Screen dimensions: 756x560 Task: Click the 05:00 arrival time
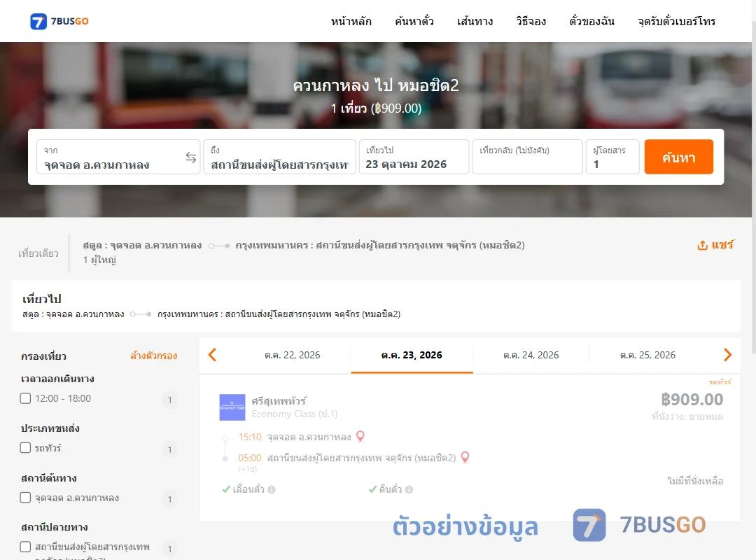(x=250, y=458)
